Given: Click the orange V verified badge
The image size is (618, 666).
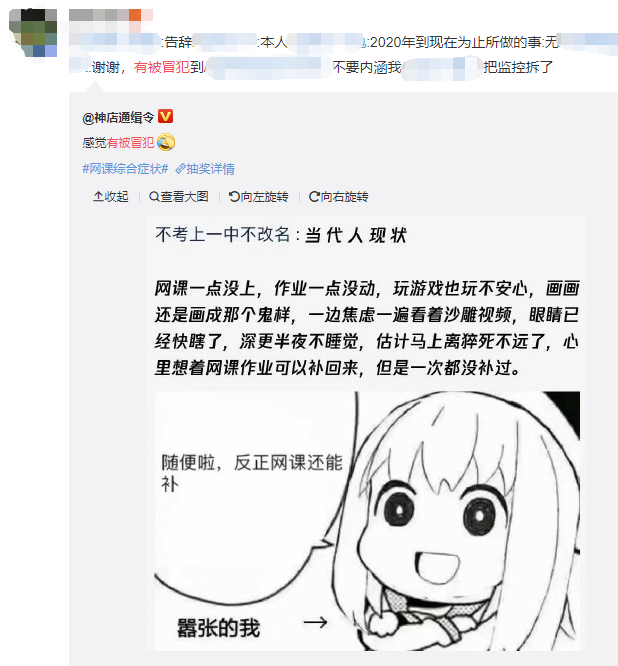Looking at the screenshot, I should [165, 116].
